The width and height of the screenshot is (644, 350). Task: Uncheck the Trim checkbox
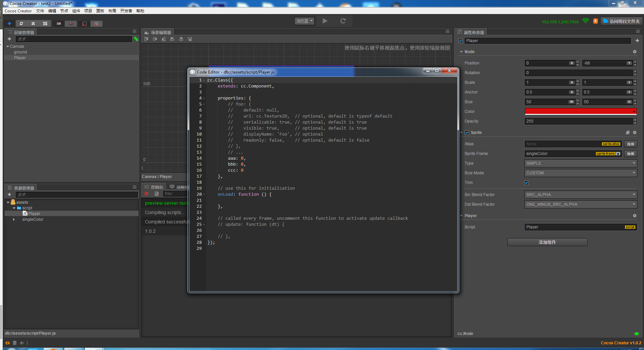click(x=527, y=183)
